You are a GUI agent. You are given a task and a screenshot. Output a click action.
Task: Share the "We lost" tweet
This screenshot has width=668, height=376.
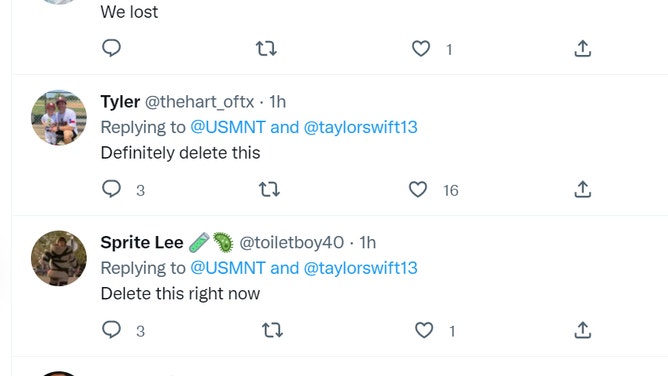(582, 49)
